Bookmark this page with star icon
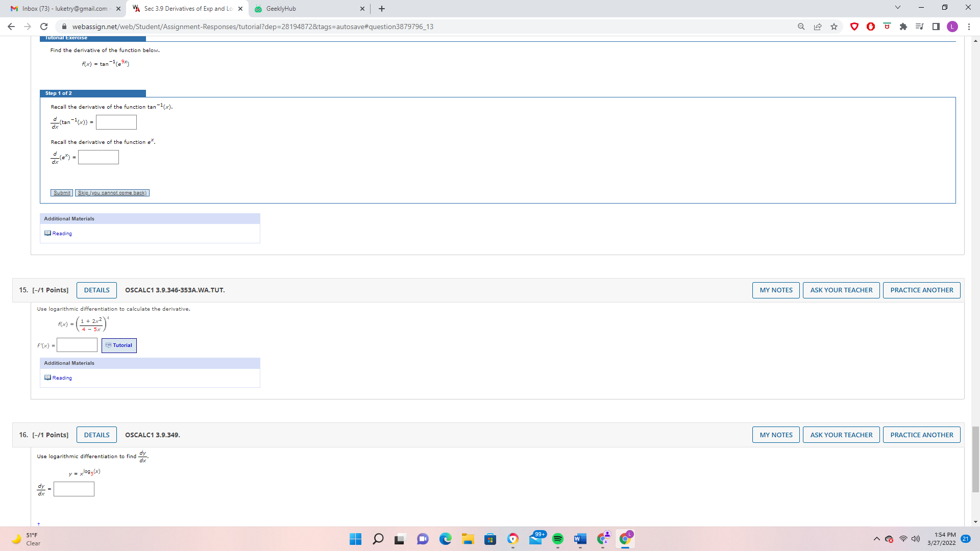This screenshot has height=551, width=980. point(834,27)
